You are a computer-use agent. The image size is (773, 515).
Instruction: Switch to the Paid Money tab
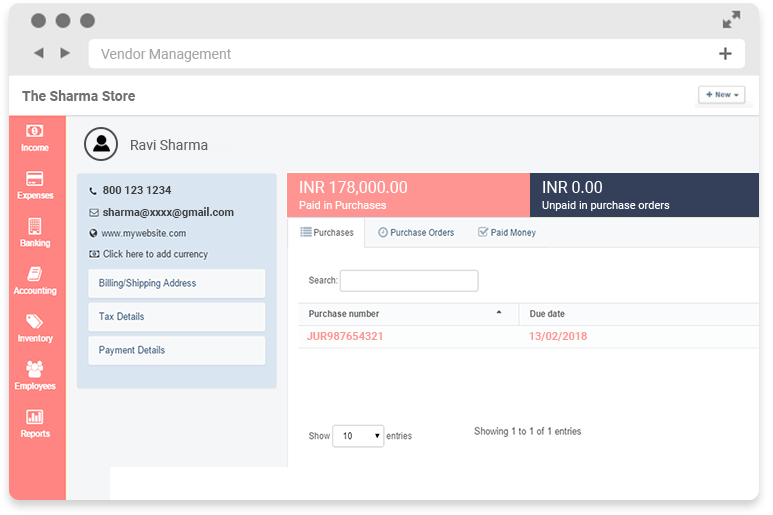coord(507,233)
